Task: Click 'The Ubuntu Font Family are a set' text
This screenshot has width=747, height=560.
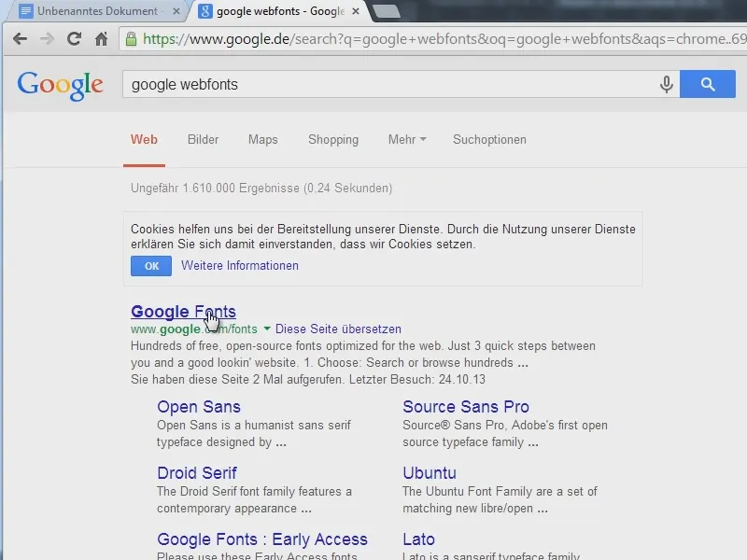Action: tap(500, 491)
